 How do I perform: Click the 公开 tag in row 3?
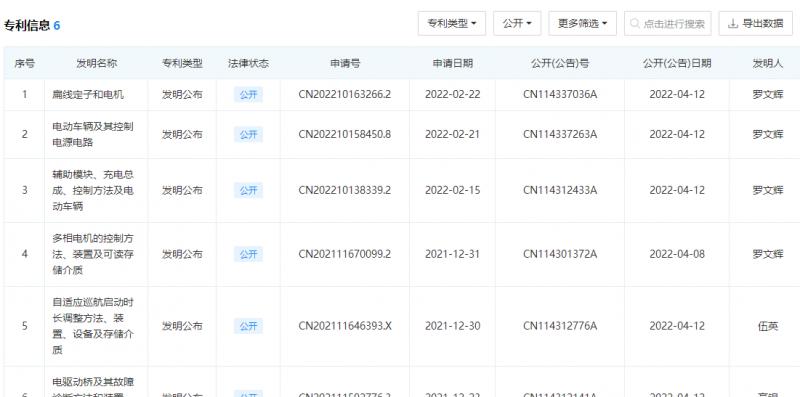click(x=248, y=190)
